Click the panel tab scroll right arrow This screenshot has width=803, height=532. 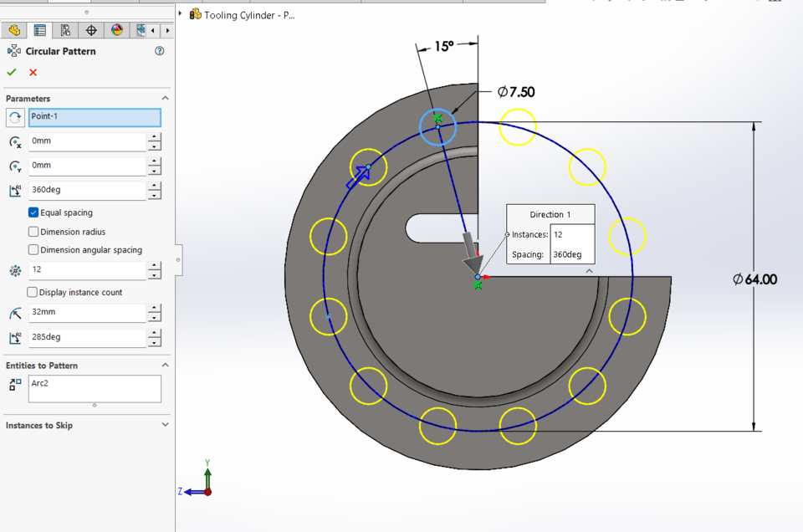tap(166, 30)
